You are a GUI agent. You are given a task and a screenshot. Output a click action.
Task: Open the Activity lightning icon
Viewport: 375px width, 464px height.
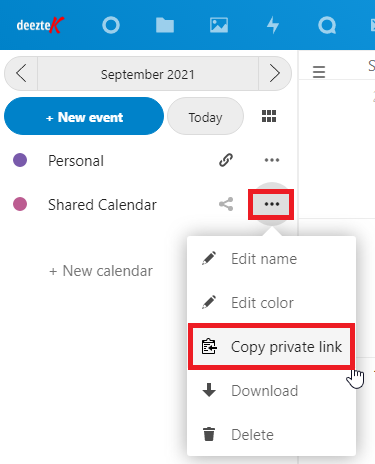point(273,25)
